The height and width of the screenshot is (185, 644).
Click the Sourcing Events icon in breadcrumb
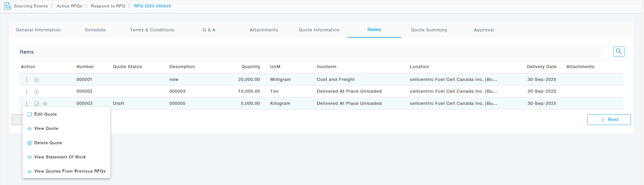click(x=7, y=6)
